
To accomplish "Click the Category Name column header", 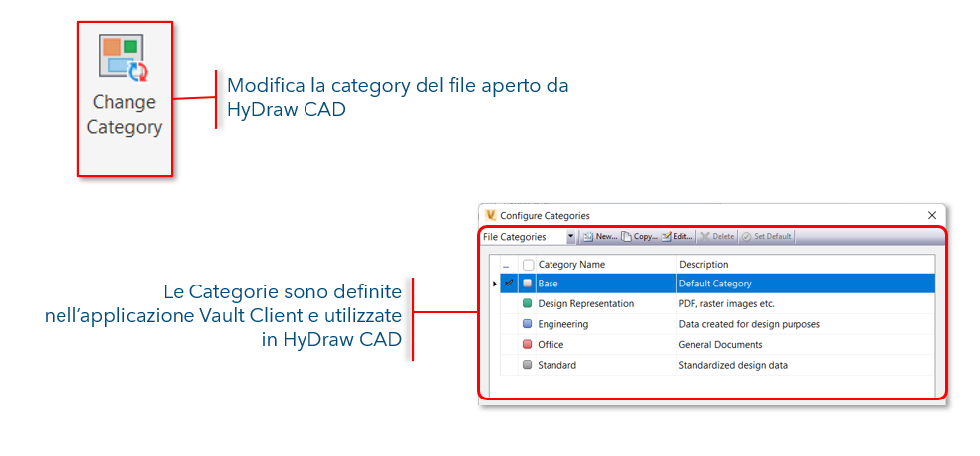I will point(606,265).
